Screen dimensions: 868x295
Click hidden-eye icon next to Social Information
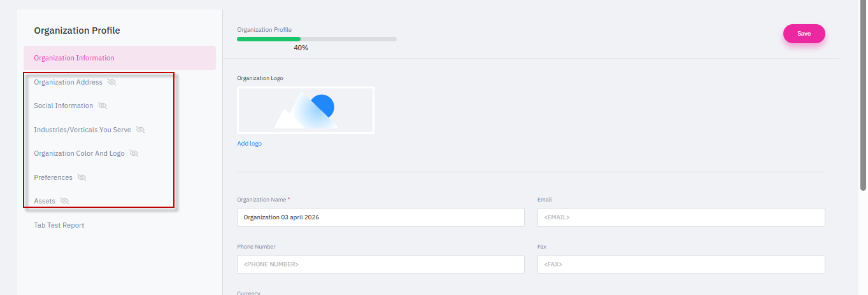pos(103,106)
